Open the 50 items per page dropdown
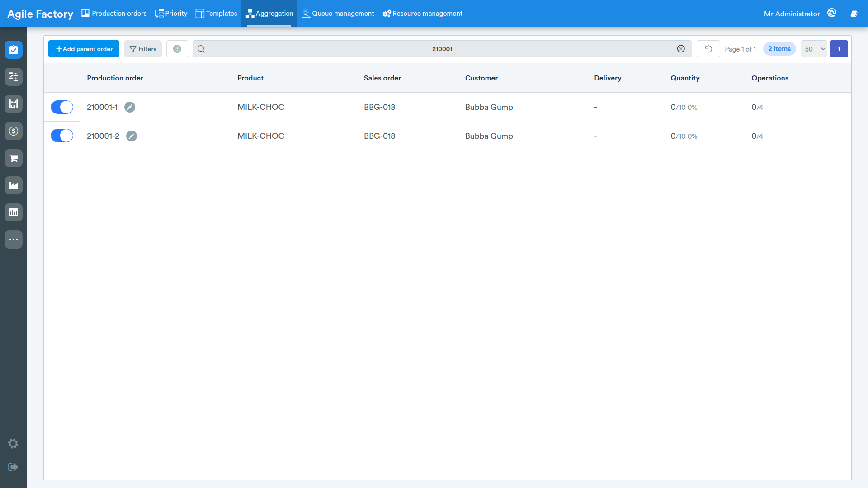Screen dimensions: 868x488 click(x=814, y=49)
